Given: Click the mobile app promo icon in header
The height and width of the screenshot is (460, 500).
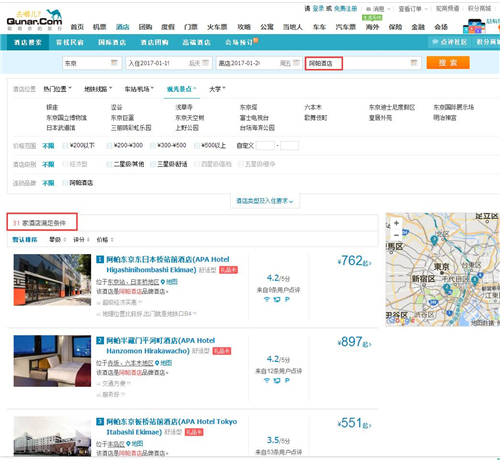Looking at the screenshot, I should point(474,26).
